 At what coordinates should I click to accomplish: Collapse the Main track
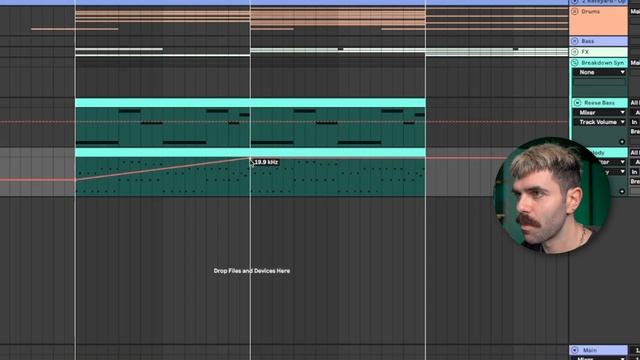coord(575,350)
